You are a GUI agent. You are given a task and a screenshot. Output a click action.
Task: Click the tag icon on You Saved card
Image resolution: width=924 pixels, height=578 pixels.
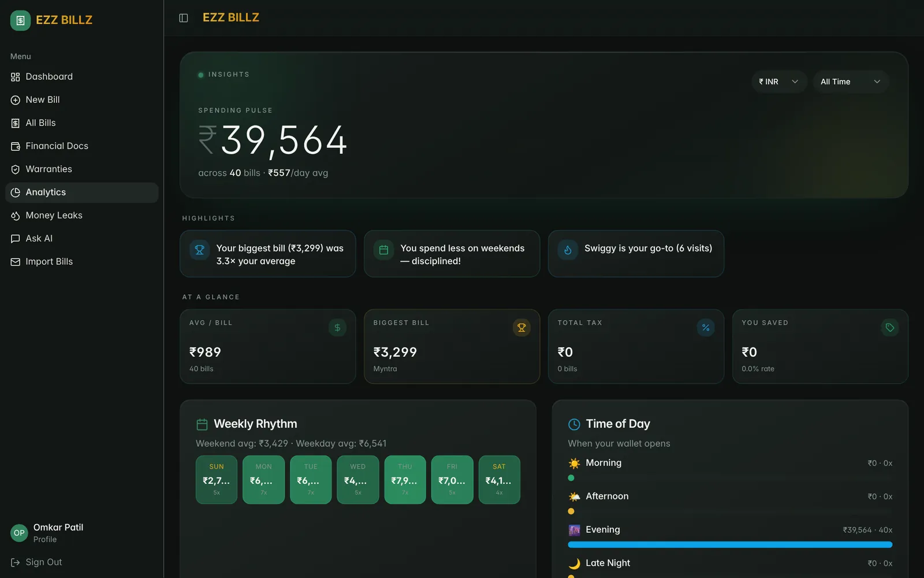(890, 328)
